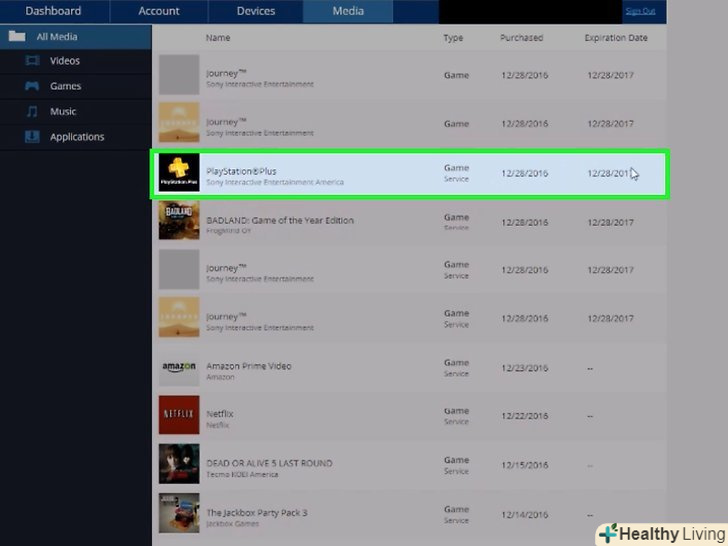Click the Music note icon
Viewport: 728px width, 546px height.
coord(32,111)
